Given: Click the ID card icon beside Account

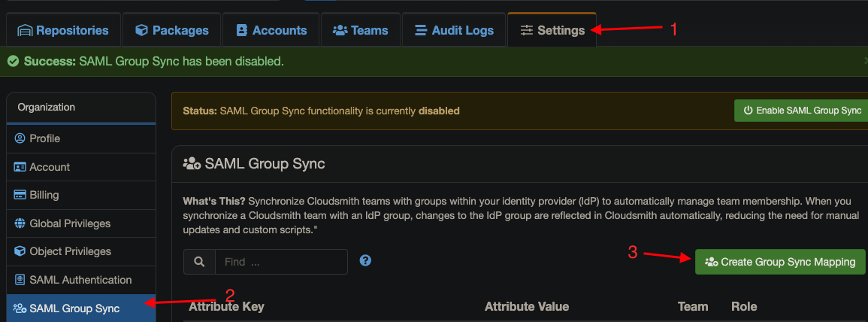Looking at the screenshot, I should click(x=20, y=167).
